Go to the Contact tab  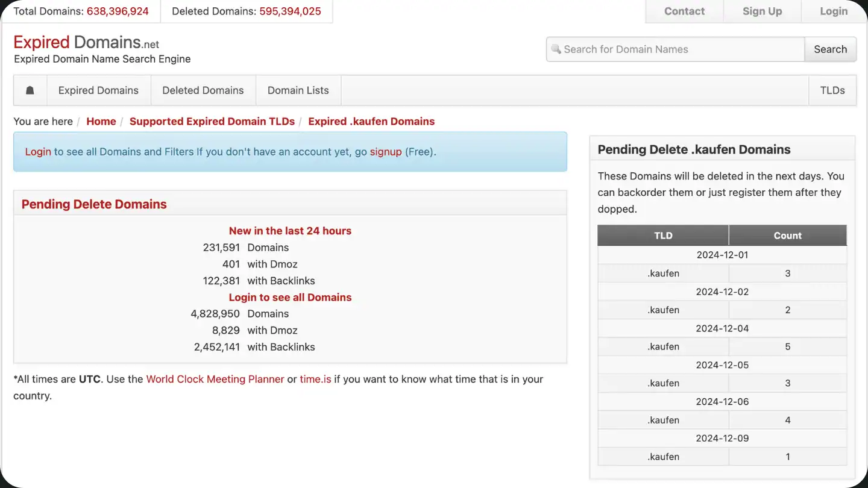[684, 11]
